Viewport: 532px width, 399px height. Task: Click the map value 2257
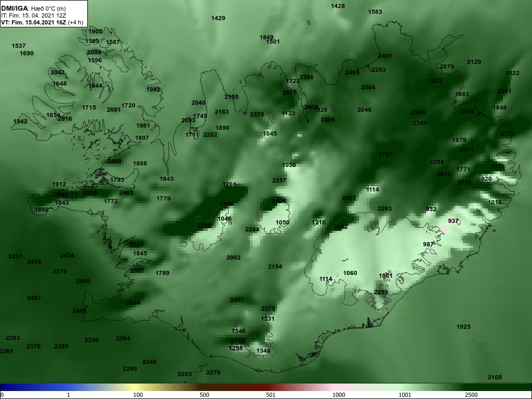(279, 180)
